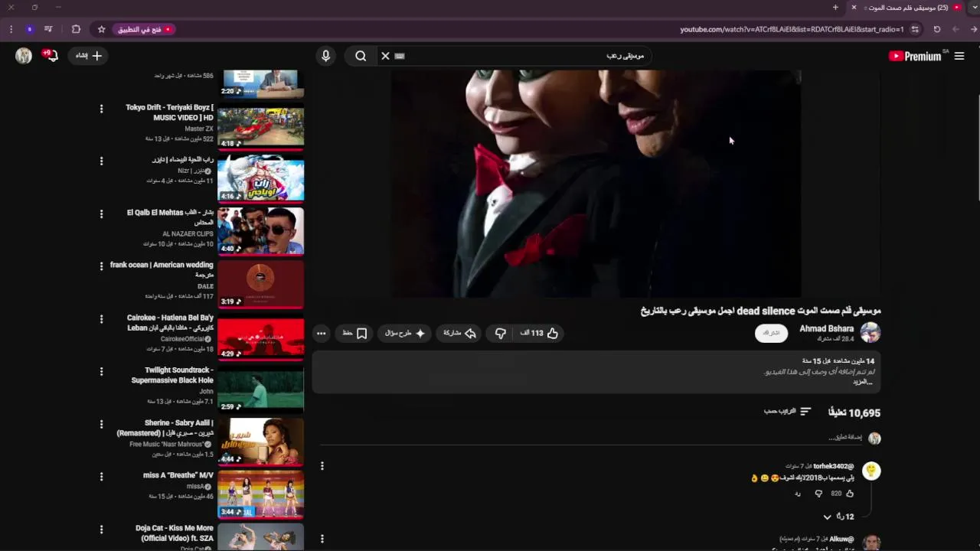Open @Alkuw commenter profile
This screenshot has height=551, width=980.
click(841, 539)
